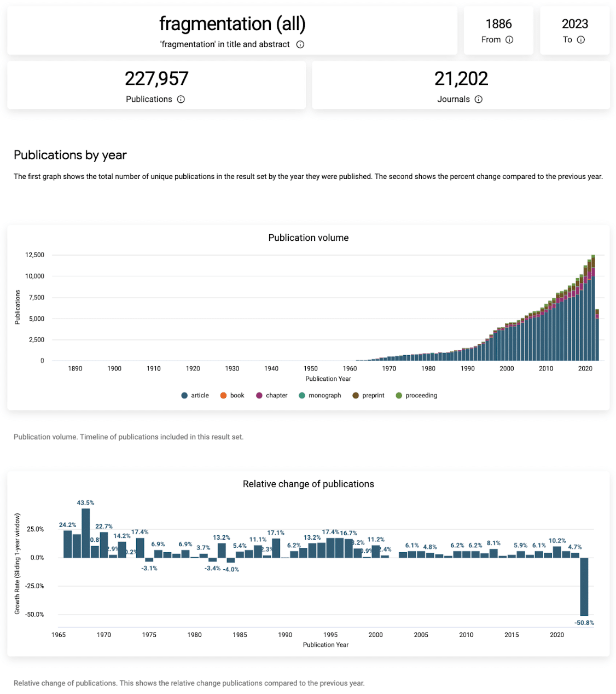Viewport: 616px width, 694px height.
Task: Toggle the proceeding series in the legend
Action: click(398, 395)
